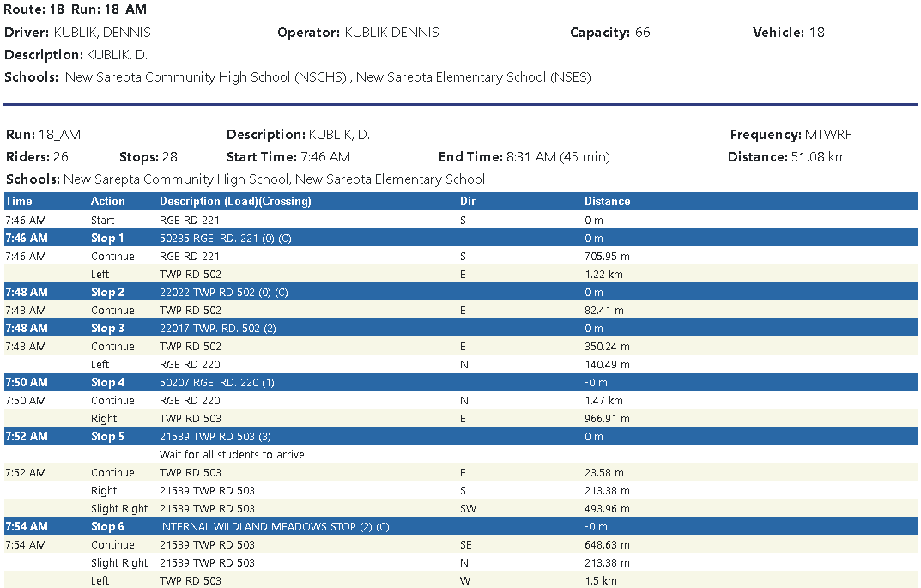Select the Stop 3 row label
This screenshot has width=921, height=588.
107,329
